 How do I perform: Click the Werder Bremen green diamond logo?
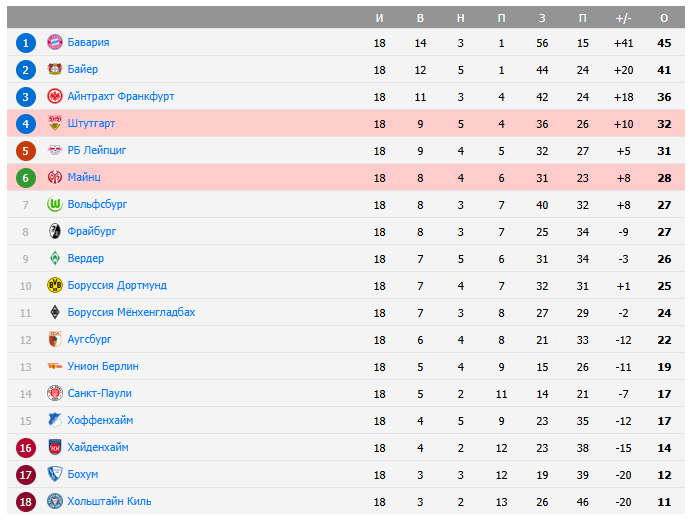(x=55, y=259)
